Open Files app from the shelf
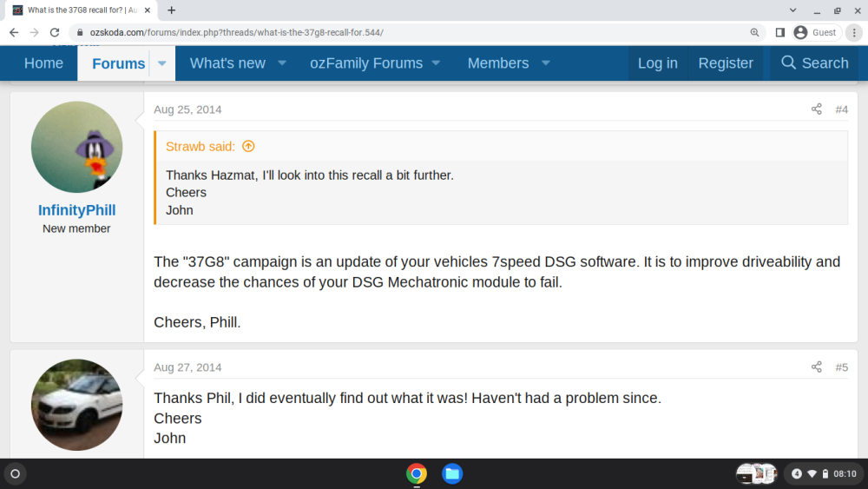 click(x=452, y=473)
